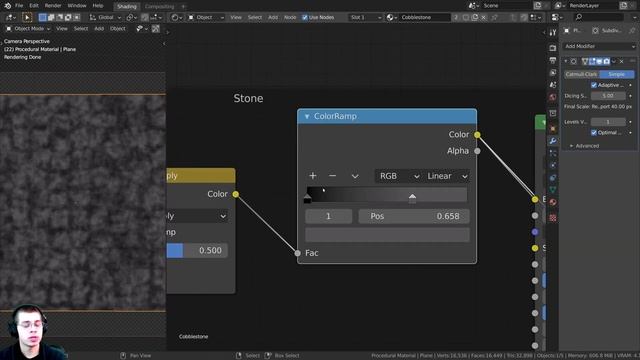Add a new color stop with plus
Screen dimensions: 640x360
pos(313,176)
